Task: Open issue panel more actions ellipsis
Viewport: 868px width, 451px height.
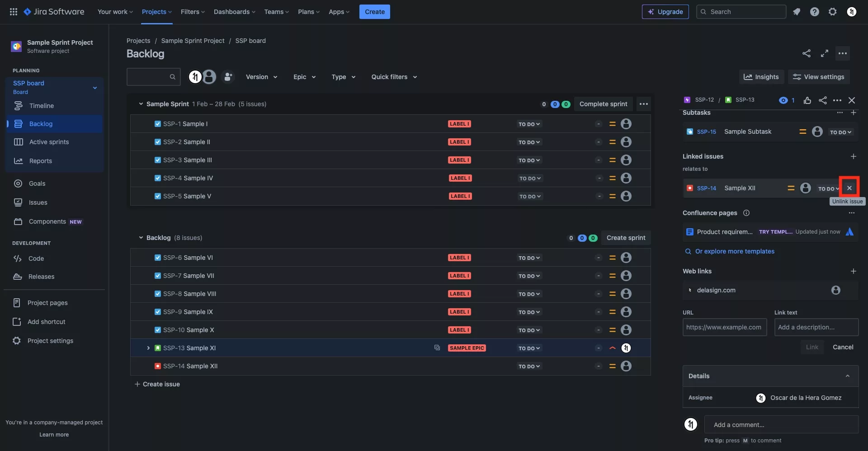Action: click(837, 100)
